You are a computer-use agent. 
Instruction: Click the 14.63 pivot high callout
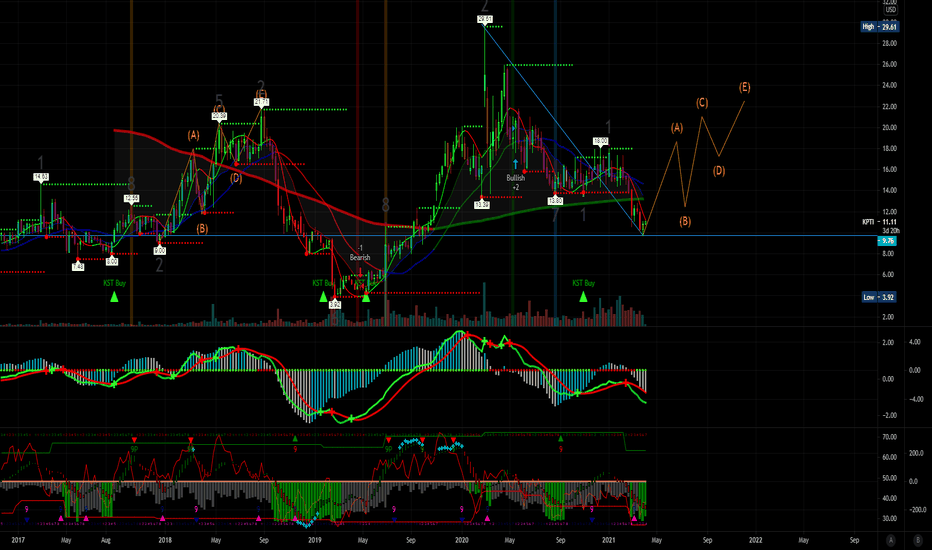click(41, 177)
